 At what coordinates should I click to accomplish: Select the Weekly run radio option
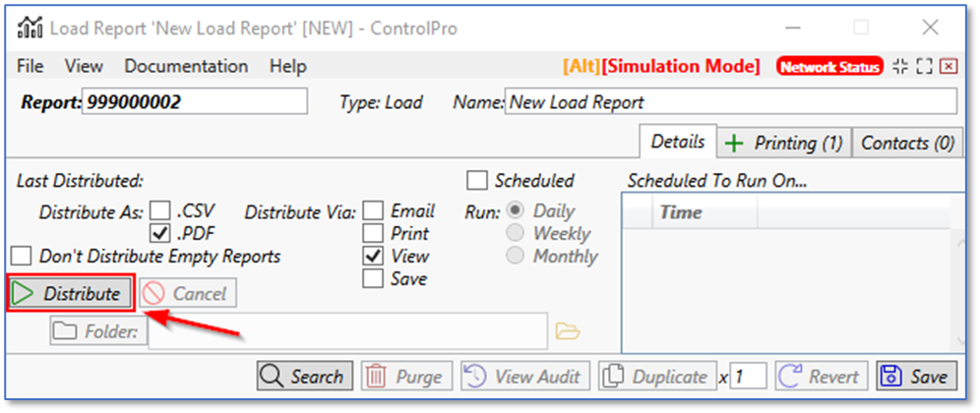pos(514,234)
